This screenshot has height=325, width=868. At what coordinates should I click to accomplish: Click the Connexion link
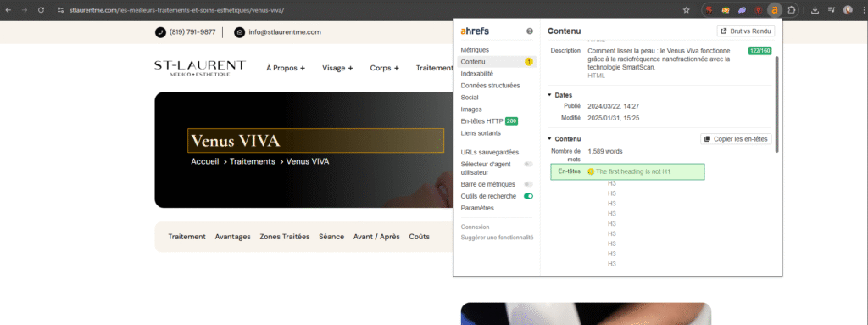pos(475,227)
